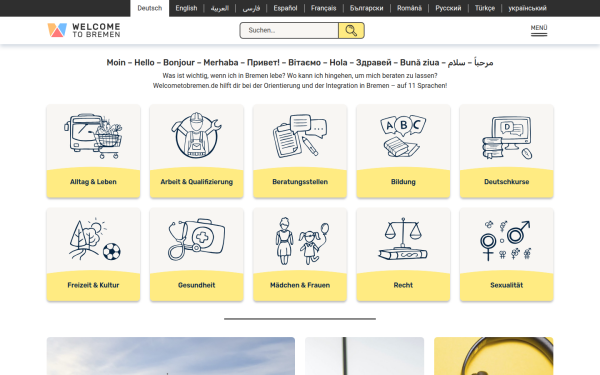Switch language to Español

tap(285, 8)
